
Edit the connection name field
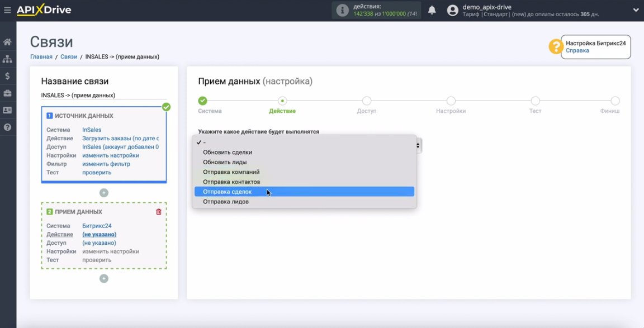[103, 95]
